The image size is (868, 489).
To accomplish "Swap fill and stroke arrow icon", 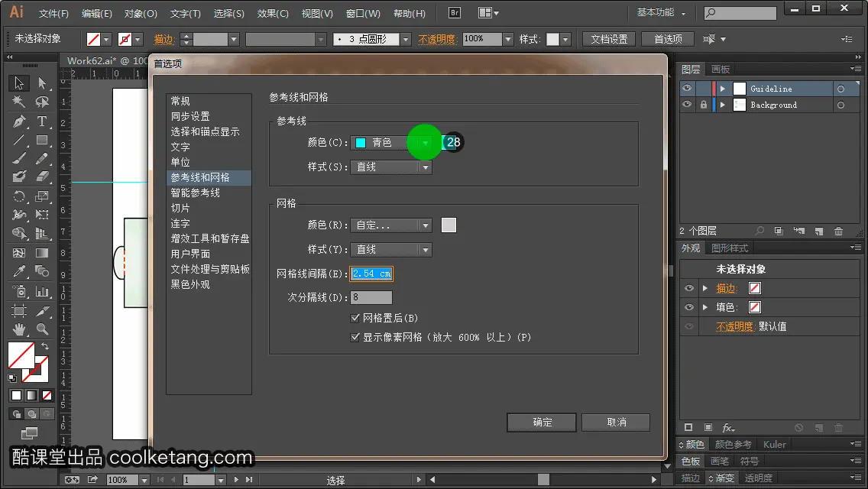I will pyautogui.click(x=45, y=346).
